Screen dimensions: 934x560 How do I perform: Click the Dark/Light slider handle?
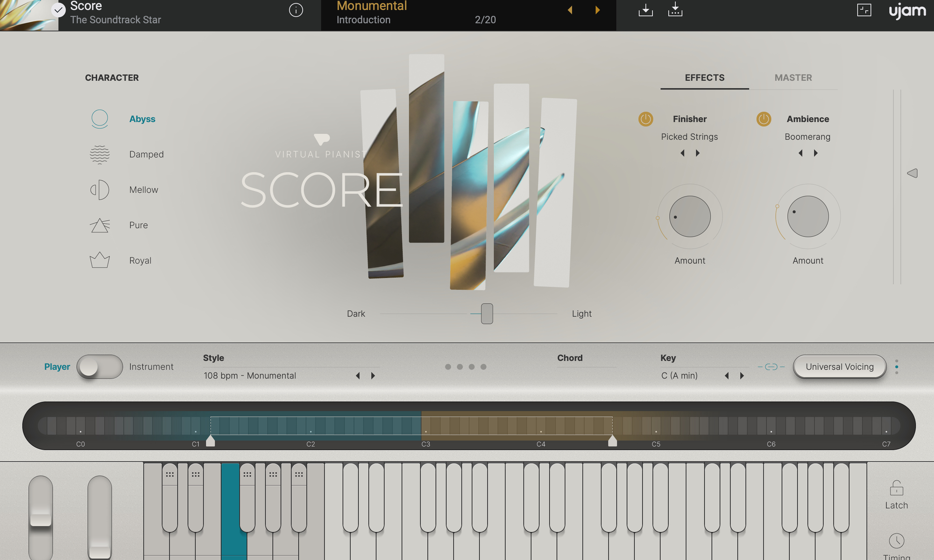coord(487,314)
